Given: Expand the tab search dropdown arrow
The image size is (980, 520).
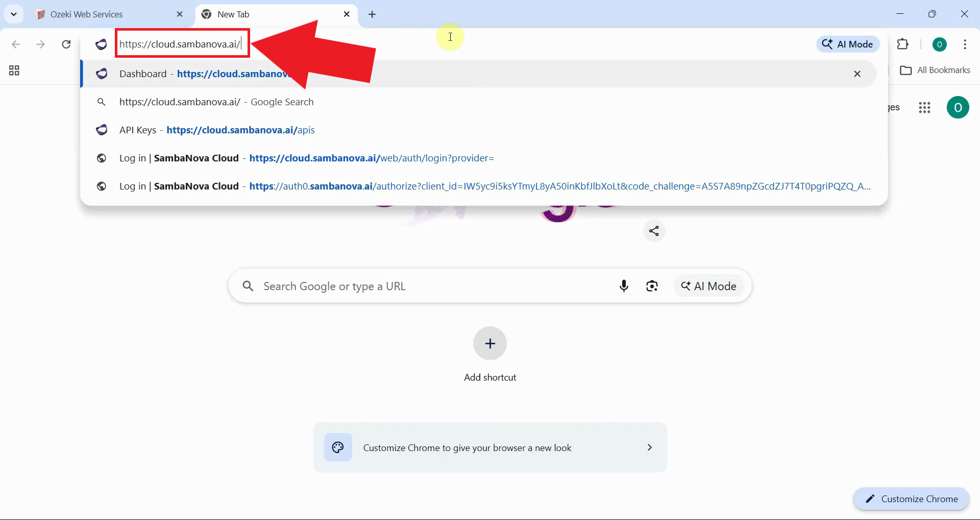Looking at the screenshot, I should click(x=14, y=14).
